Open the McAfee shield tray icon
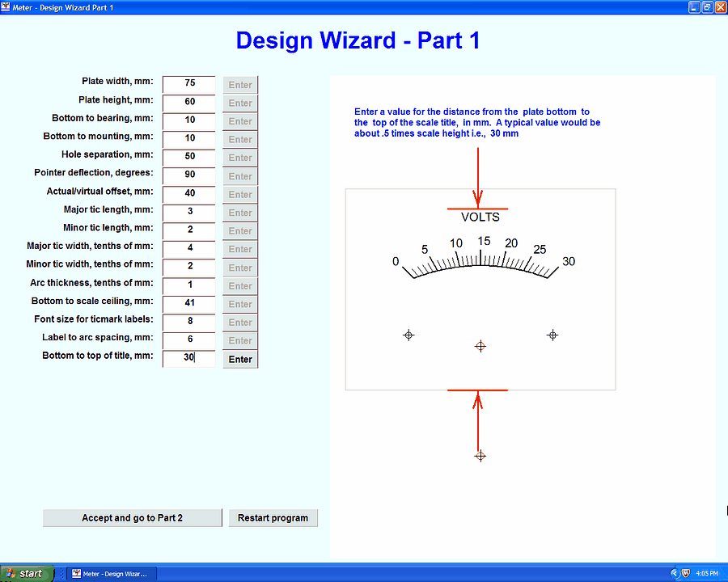The width and height of the screenshot is (728, 582). pos(686,573)
